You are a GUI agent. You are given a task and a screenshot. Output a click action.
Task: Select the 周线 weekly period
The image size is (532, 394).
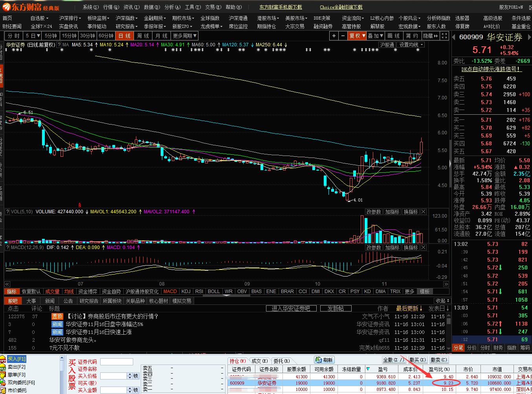point(143,36)
